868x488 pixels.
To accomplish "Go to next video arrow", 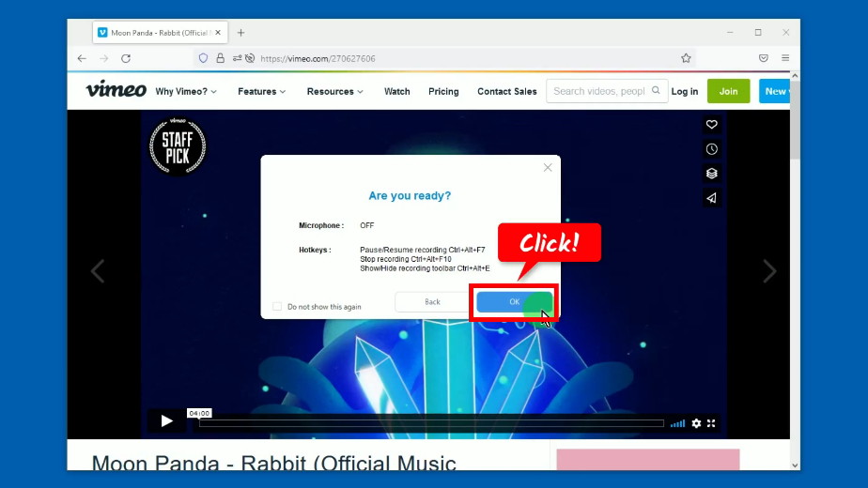I will pyautogui.click(x=770, y=271).
